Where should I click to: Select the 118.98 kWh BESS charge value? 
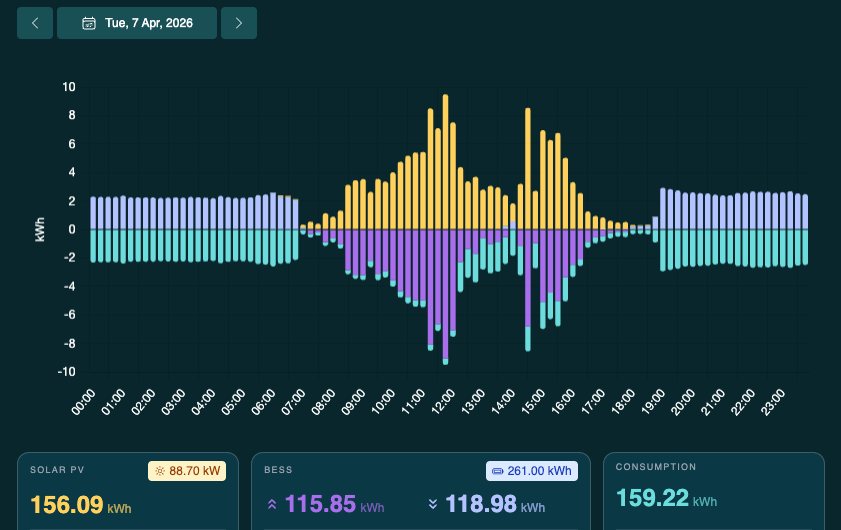click(495, 504)
